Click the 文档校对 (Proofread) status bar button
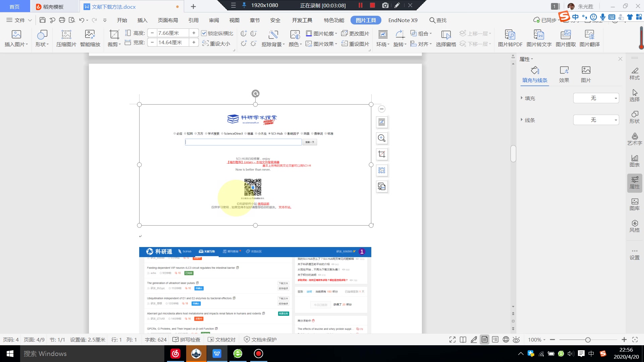This screenshot has width=644, height=362. 221,340
